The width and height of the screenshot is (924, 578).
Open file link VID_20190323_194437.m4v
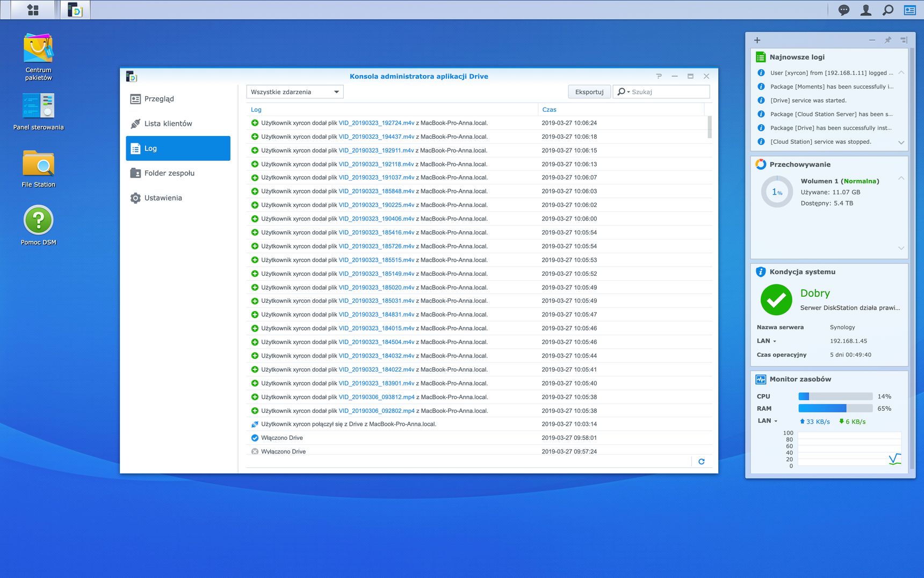(377, 137)
